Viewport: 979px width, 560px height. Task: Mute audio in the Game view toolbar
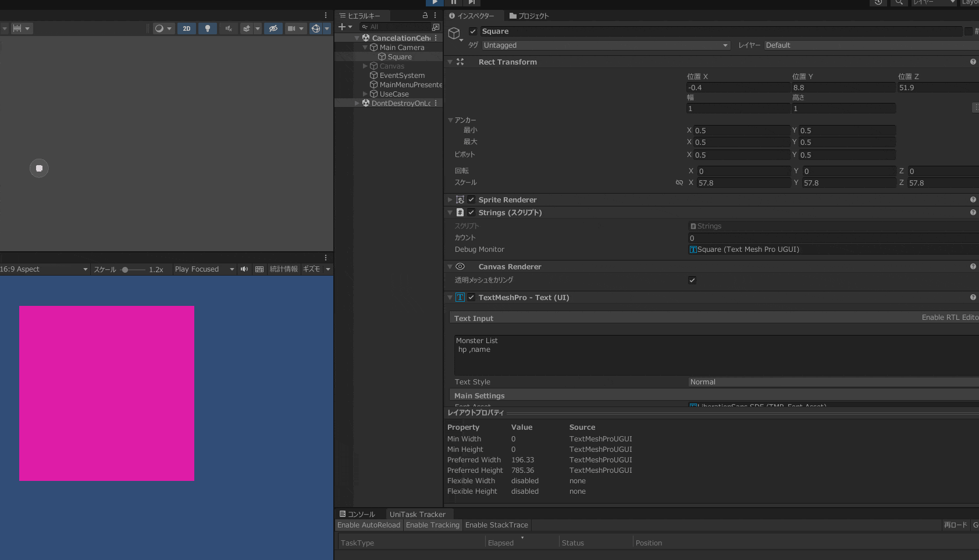tap(244, 269)
